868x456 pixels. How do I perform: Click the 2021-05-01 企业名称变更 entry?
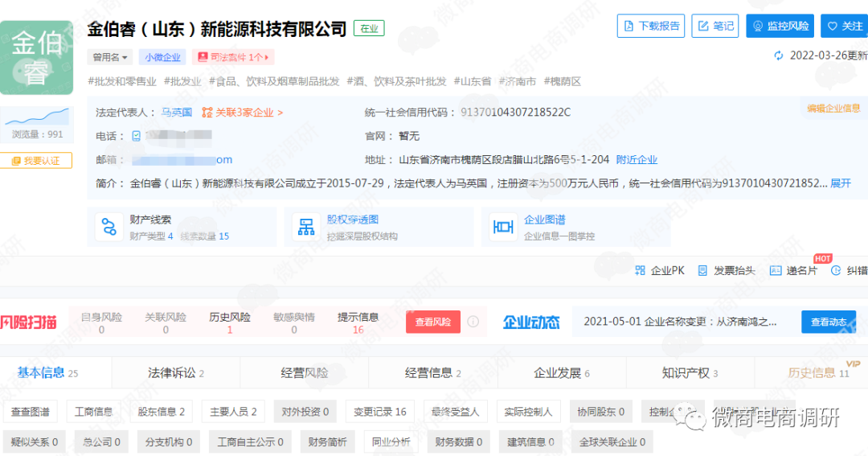pos(680,322)
